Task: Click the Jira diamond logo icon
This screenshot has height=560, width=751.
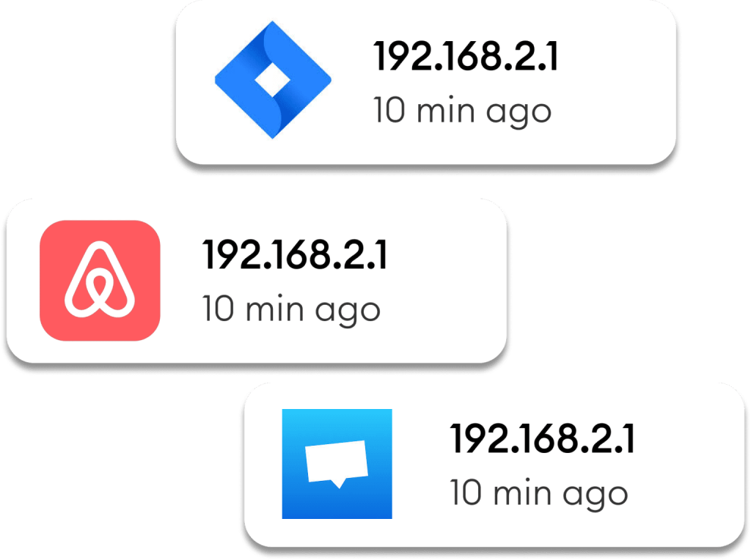Action: pos(273,79)
